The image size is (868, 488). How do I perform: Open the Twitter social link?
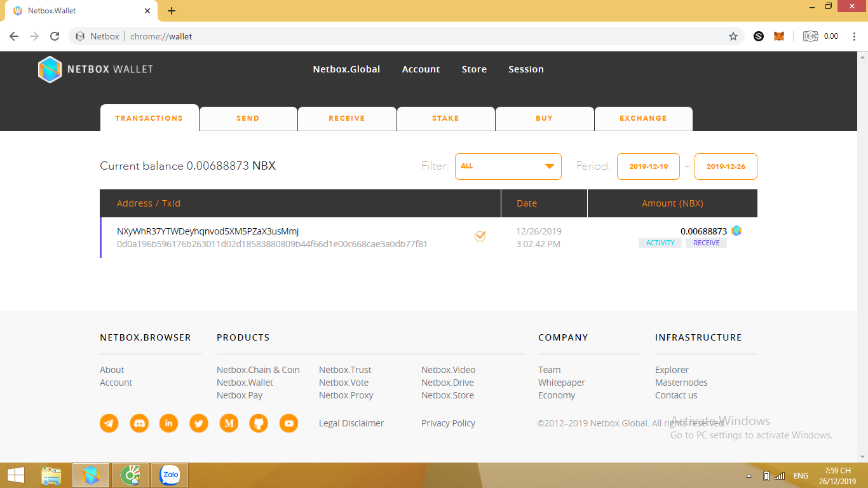click(x=199, y=423)
